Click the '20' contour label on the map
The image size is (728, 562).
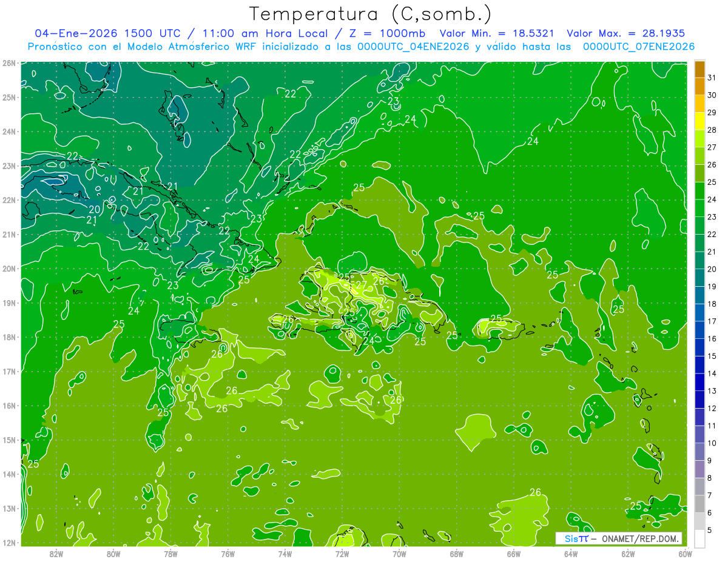[x=94, y=210]
